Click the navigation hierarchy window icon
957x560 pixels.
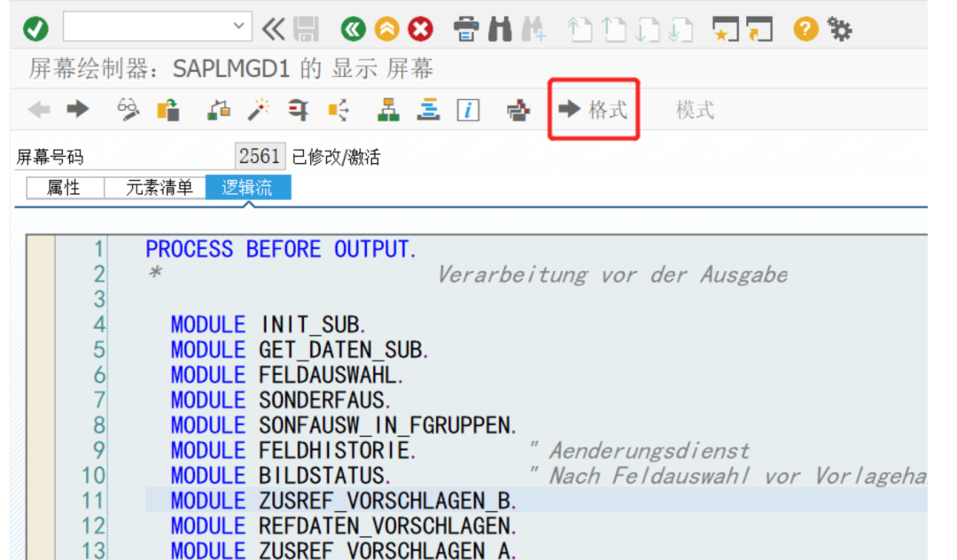click(388, 110)
